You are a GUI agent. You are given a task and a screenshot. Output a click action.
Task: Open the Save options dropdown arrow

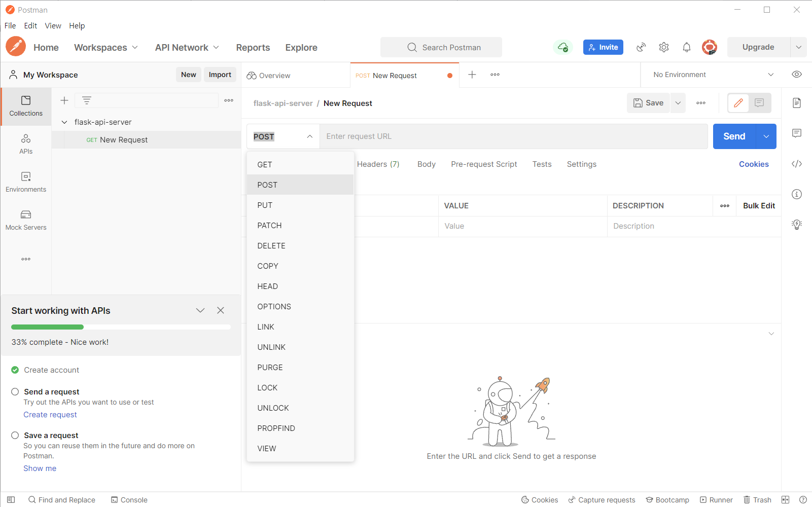pyautogui.click(x=678, y=103)
